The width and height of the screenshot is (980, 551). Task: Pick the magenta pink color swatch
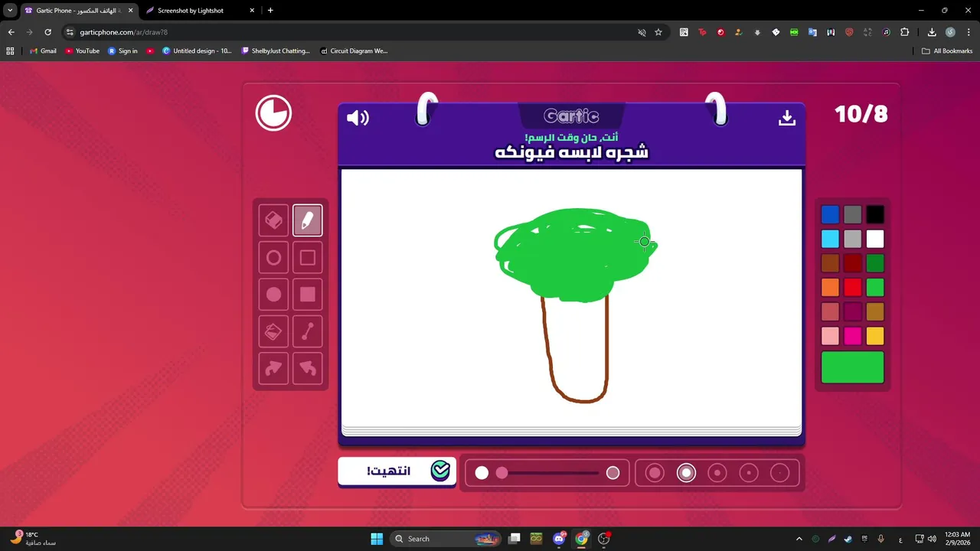(852, 336)
